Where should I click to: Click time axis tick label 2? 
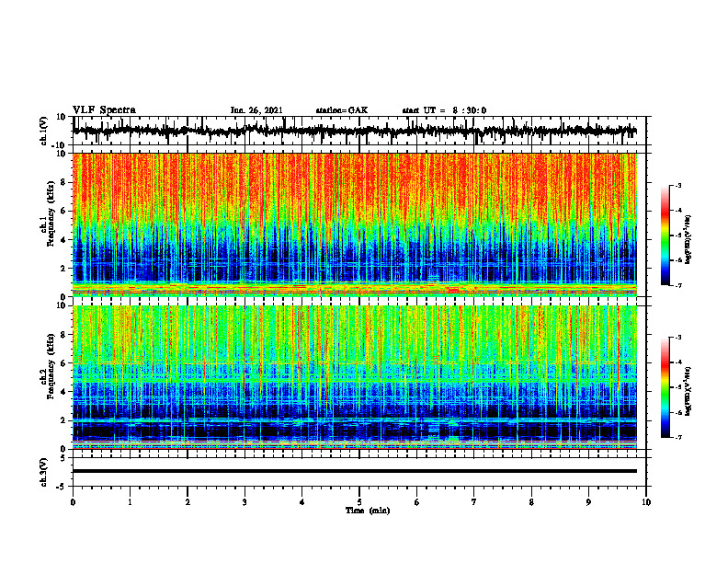pyautogui.click(x=188, y=502)
